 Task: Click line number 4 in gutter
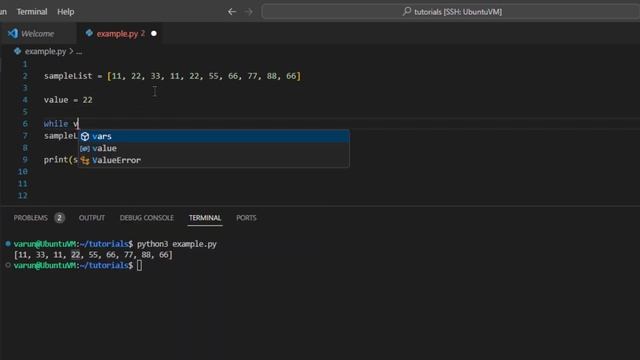(x=25, y=100)
